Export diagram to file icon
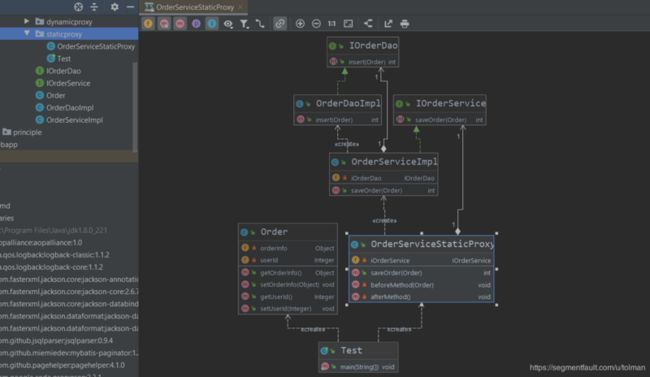This screenshot has height=377, width=650. click(x=388, y=24)
